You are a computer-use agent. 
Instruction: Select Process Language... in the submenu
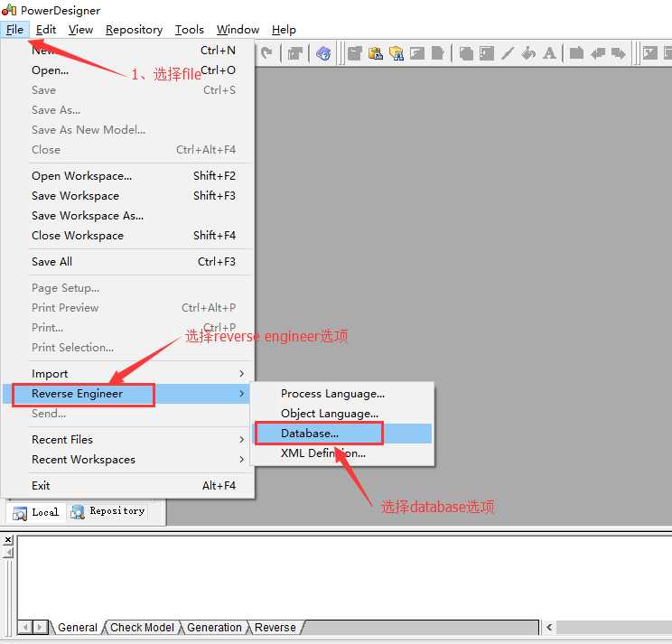pyautogui.click(x=343, y=393)
